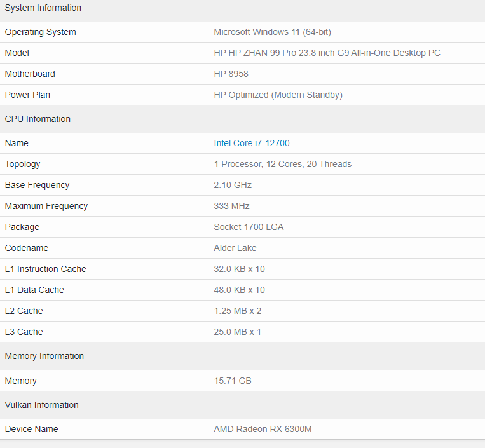Viewport: 485px width, 448px height.
Task: Click the HP Optimized (Modern Standby) value
Action: click(x=278, y=95)
